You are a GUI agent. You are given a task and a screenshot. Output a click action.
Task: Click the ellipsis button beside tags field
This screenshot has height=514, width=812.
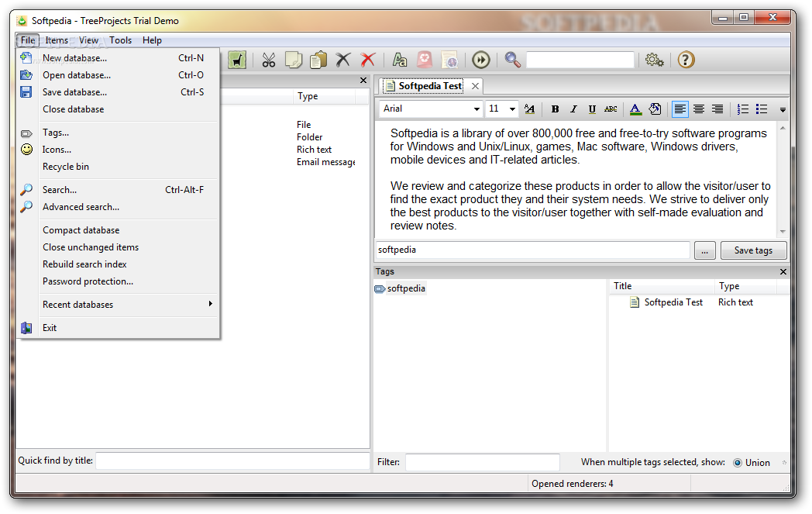705,250
